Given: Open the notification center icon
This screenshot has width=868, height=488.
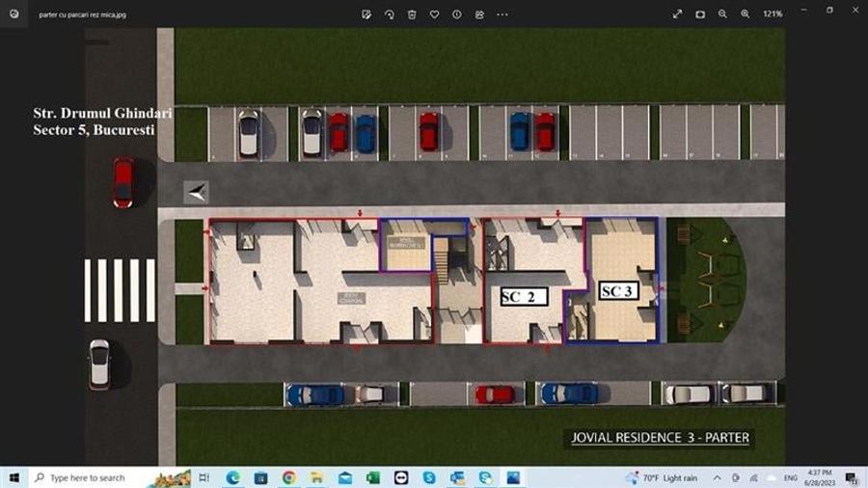Looking at the screenshot, I should pos(851,477).
